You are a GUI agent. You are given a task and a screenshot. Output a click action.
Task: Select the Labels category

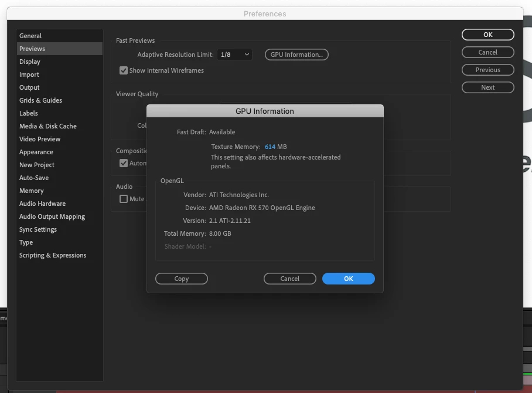59,113
